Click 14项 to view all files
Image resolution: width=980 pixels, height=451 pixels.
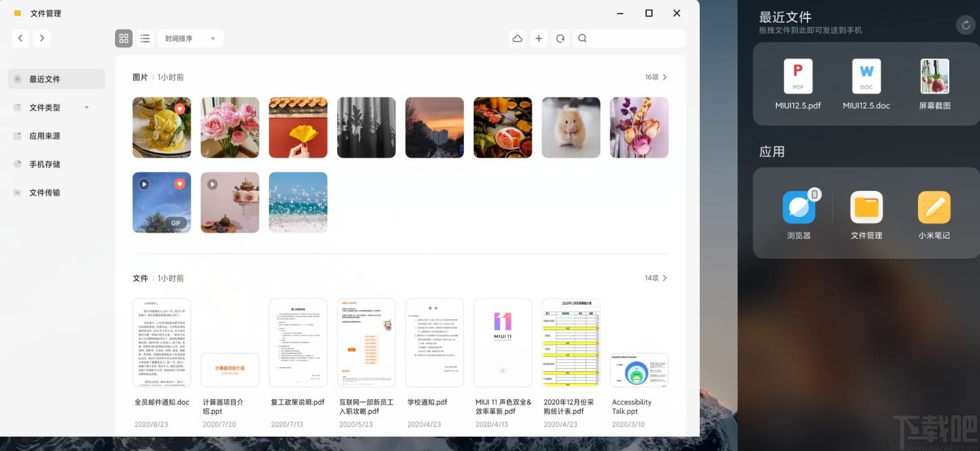[x=653, y=278]
